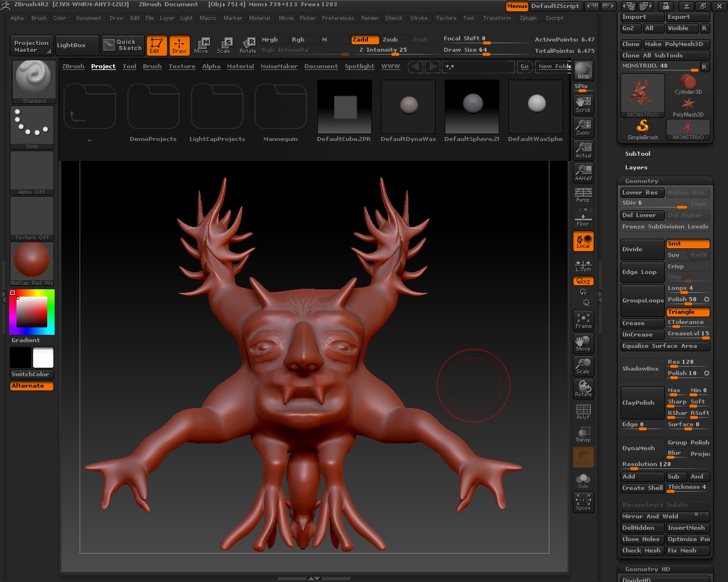This screenshot has width=728, height=582.
Task: Open the Texture Off picker
Action: 32,218
